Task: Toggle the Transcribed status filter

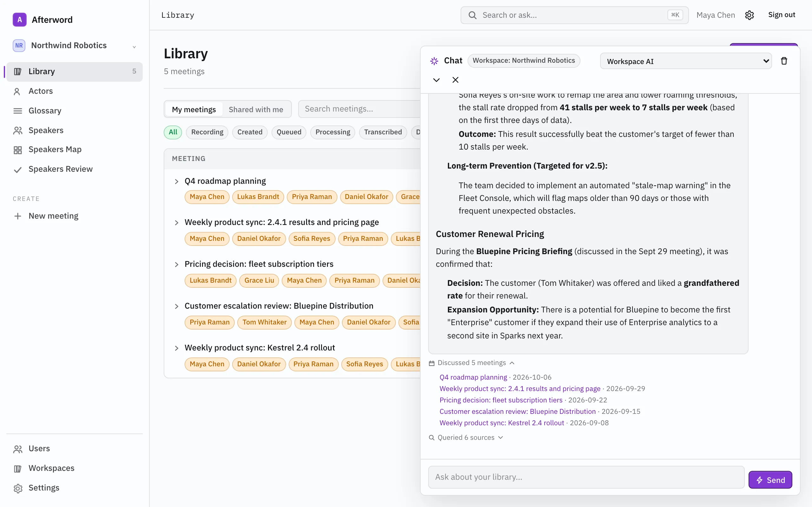Action: point(383,132)
